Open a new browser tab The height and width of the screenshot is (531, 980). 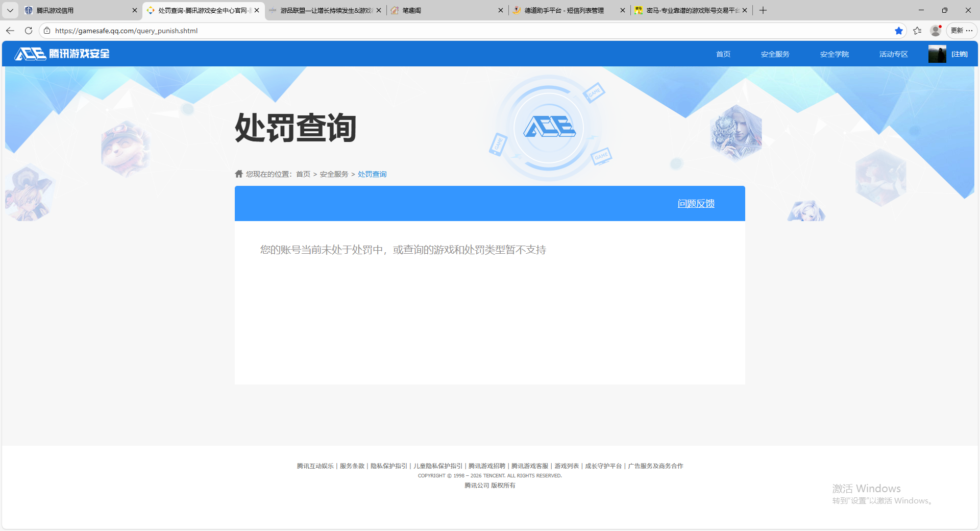[763, 10]
